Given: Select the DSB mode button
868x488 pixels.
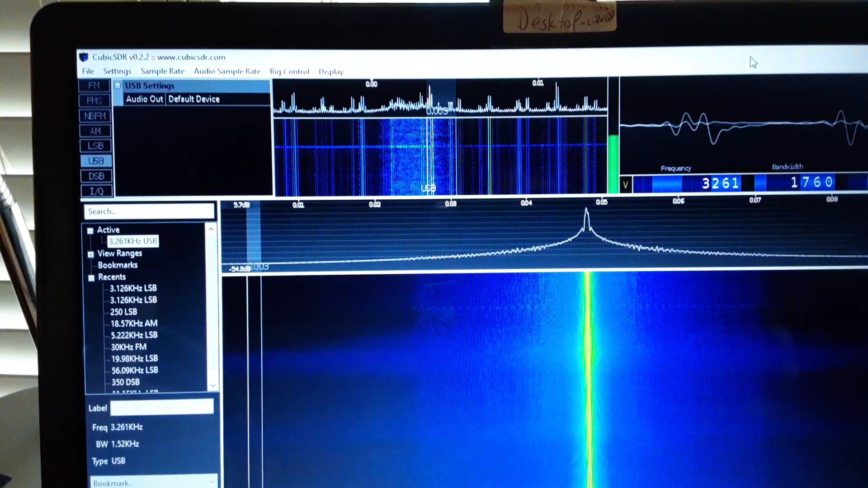Looking at the screenshot, I should pos(96,176).
